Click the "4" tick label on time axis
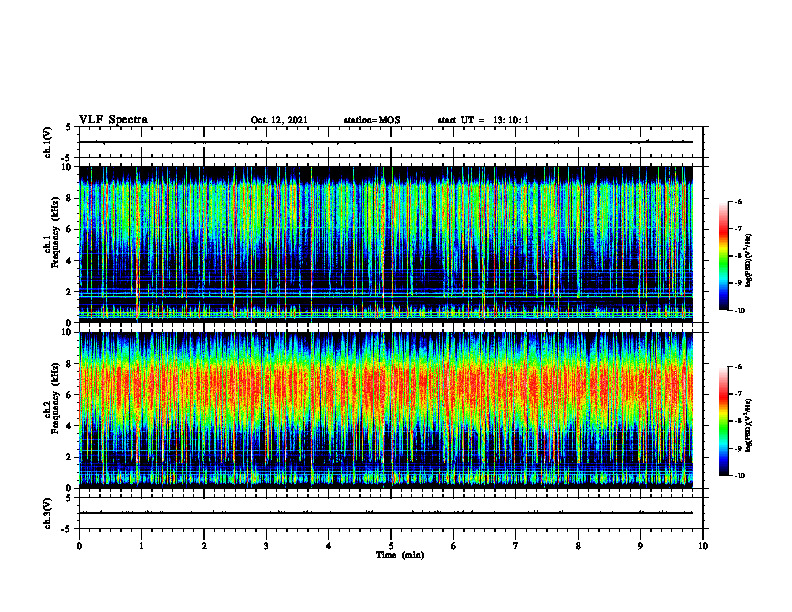 tap(329, 546)
